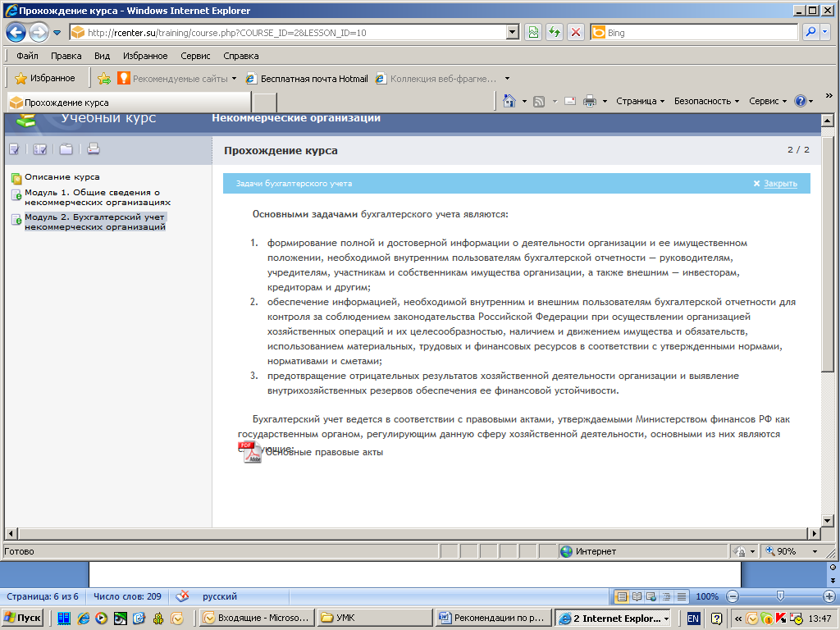Open the Основные правовые акты PDF icon
840x630 pixels.
pos(249,452)
